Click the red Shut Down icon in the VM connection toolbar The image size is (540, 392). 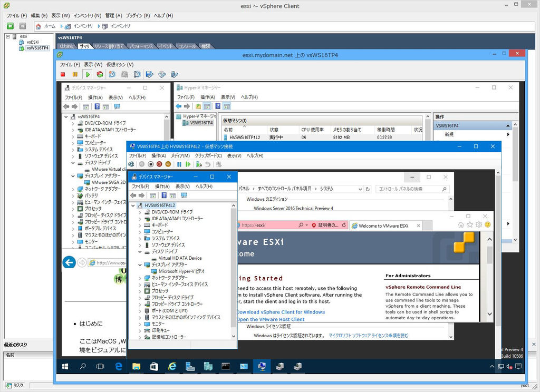click(159, 164)
